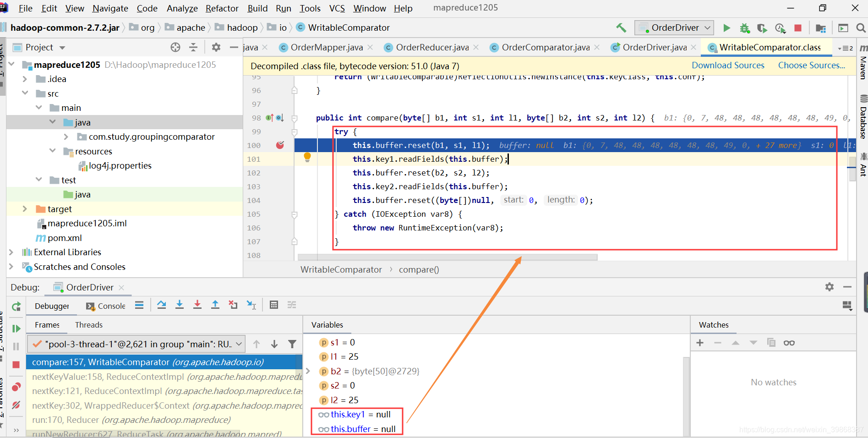Click the Download Sources link
868x438 pixels.
(x=727, y=66)
